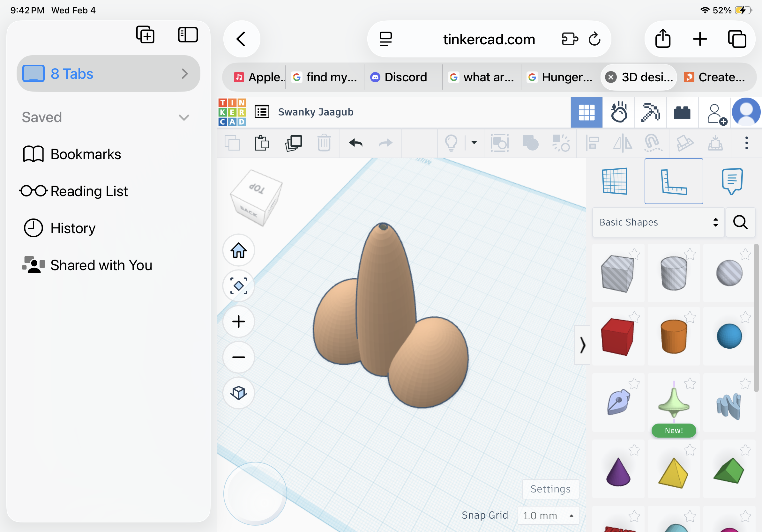Open the visibility dropdown arrow beside lightbulb
Screen dimensions: 762x532
pos(474,143)
